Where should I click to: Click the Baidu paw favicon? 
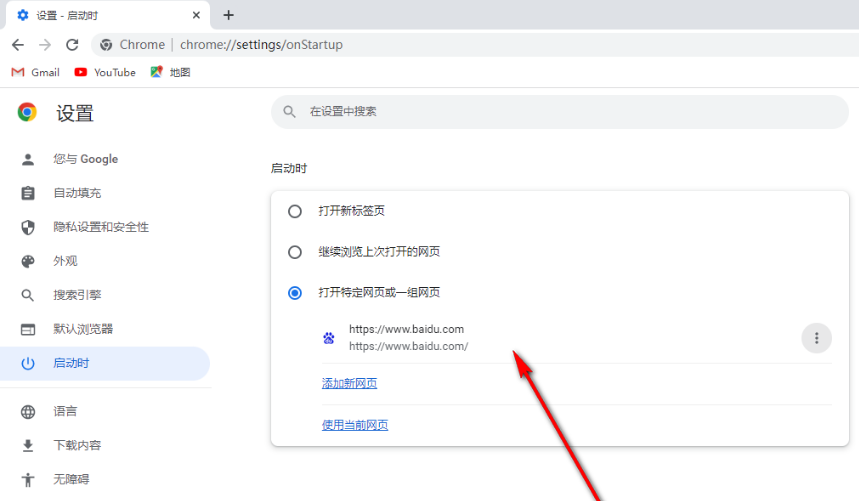pos(329,338)
